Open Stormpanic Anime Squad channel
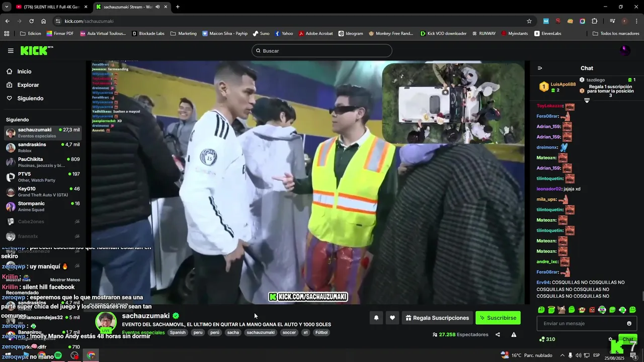This screenshot has height=362, width=644. point(43,206)
